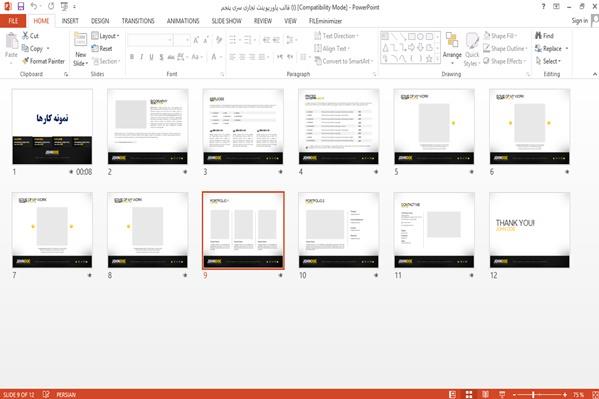Click Convert to SmartArt icon
This screenshot has width=599, height=399.
pyautogui.click(x=318, y=61)
